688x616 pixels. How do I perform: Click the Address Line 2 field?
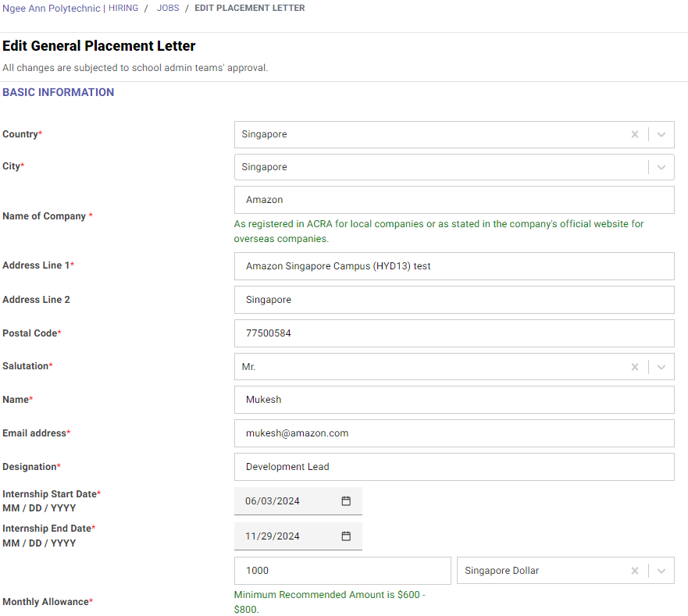pyautogui.click(x=454, y=300)
